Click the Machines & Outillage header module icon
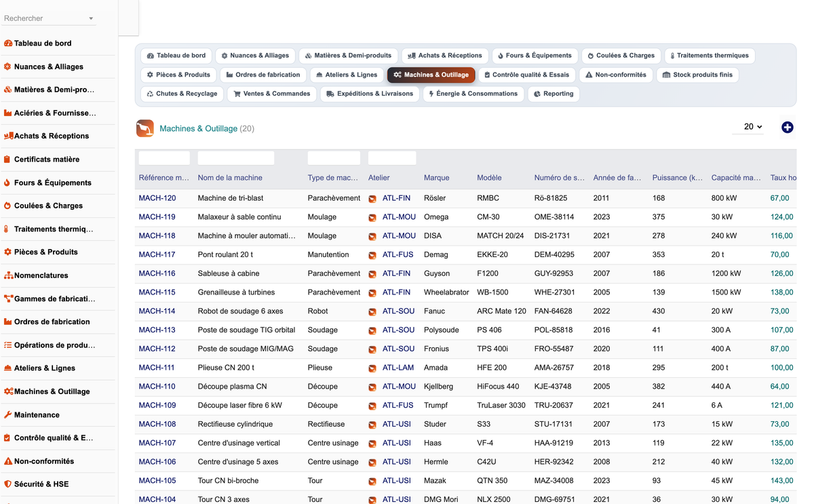814x504 pixels. pos(145,128)
